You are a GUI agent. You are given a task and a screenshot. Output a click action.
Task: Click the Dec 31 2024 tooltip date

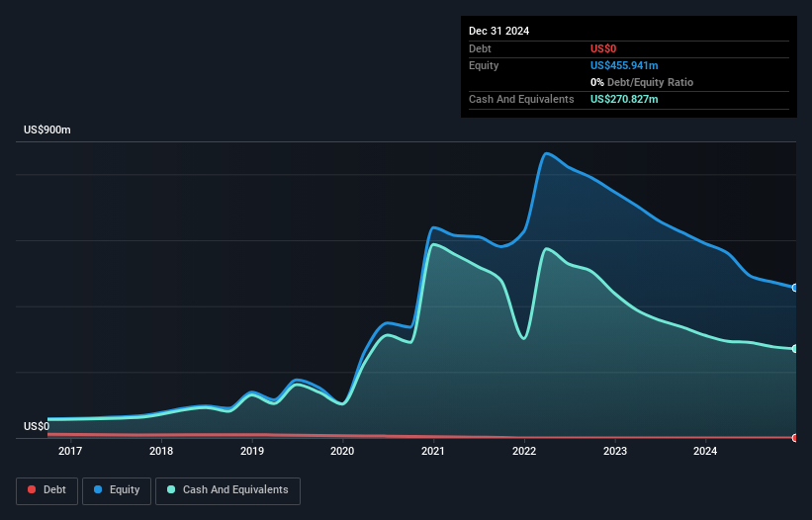click(x=498, y=31)
